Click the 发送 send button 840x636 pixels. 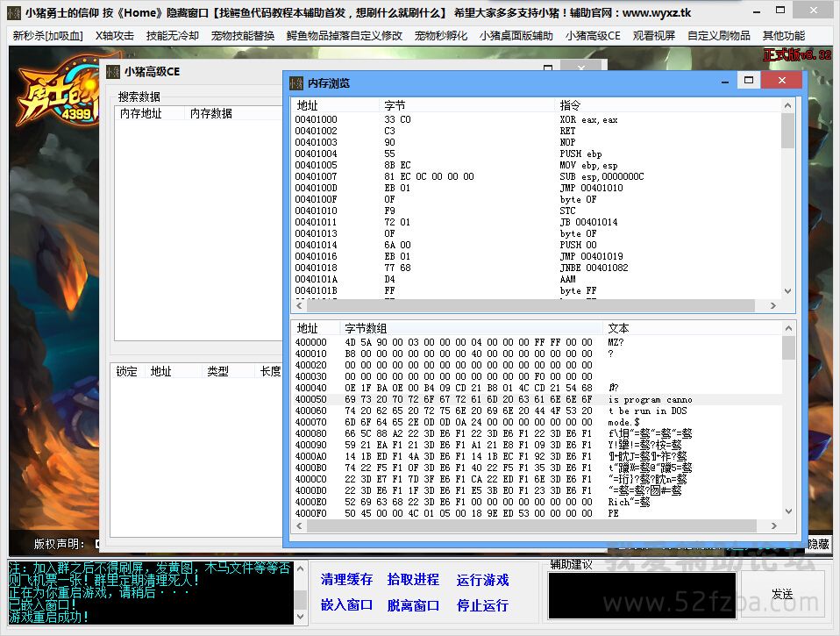pos(782,595)
